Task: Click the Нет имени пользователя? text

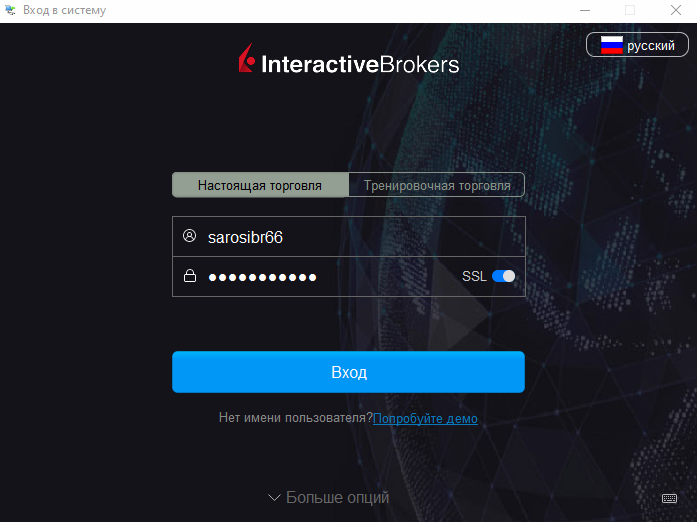Action: [x=295, y=418]
